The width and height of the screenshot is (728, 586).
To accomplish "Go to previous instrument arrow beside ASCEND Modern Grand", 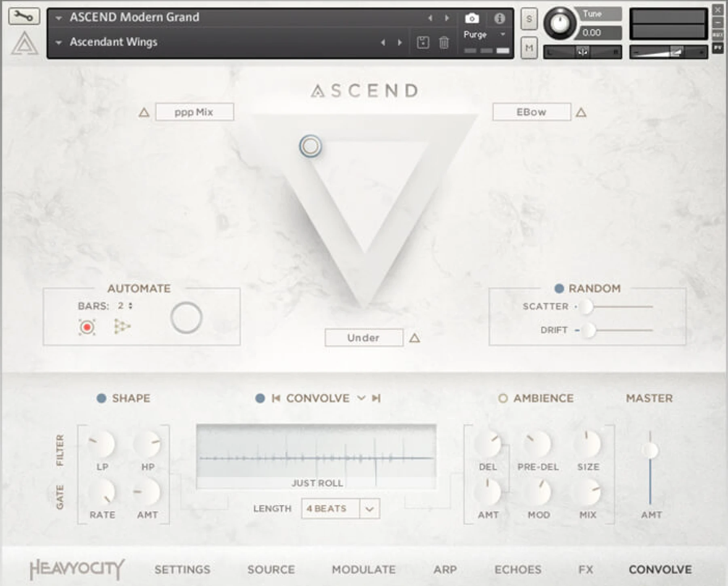I will [x=430, y=18].
